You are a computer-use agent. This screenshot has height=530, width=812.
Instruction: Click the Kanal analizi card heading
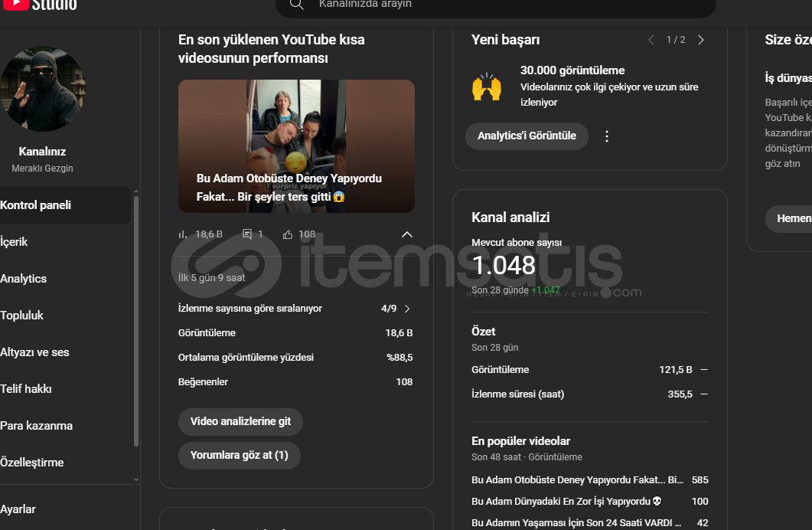point(510,218)
